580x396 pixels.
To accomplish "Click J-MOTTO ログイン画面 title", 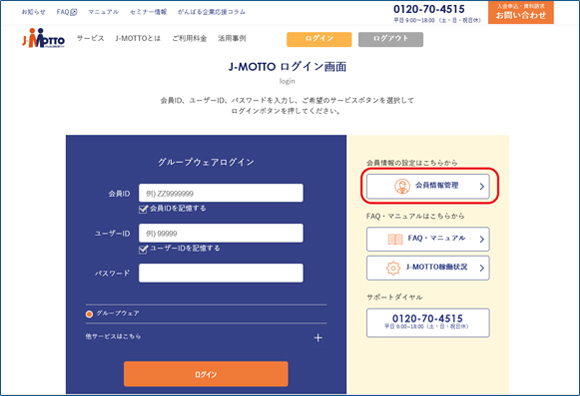I will pos(287,67).
